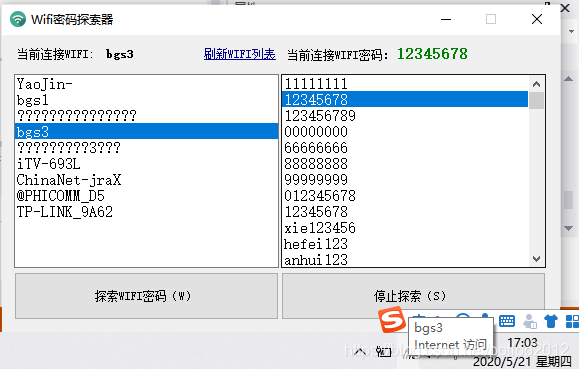This screenshot has width=579, height=369.
Task: Open the Sogou soft keyboard icon
Action: pos(507,321)
